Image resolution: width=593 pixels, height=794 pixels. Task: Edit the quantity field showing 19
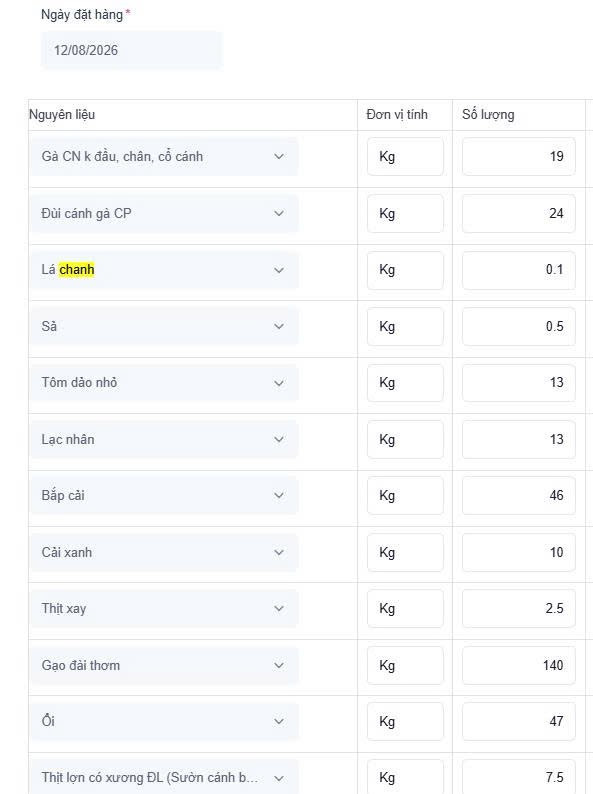tap(519, 156)
